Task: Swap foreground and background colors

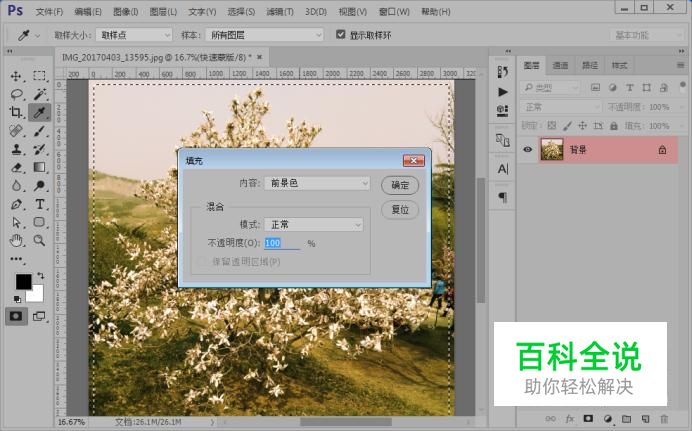Action: click(x=41, y=276)
